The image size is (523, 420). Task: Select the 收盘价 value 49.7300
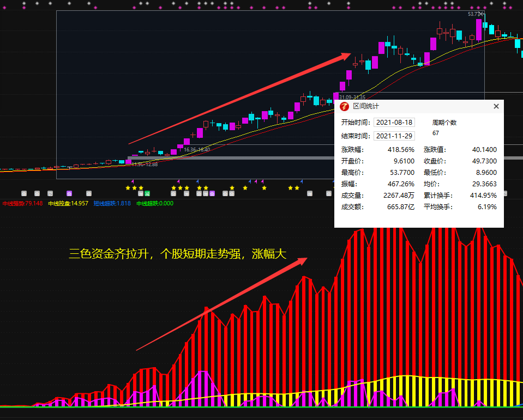484,161
